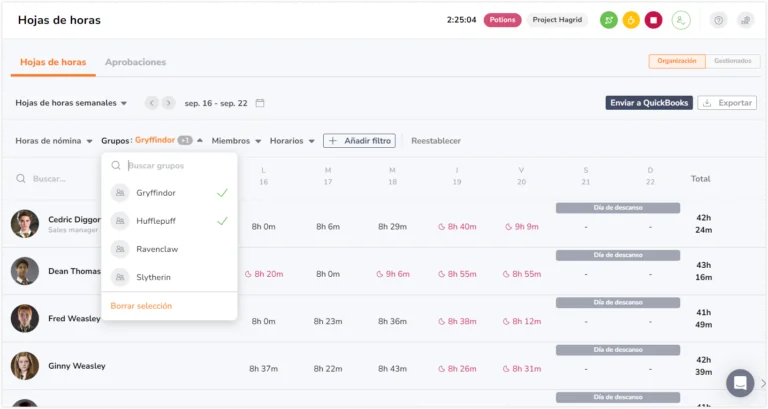
Task: Click Enviar a QuickBooks button
Action: tap(649, 103)
